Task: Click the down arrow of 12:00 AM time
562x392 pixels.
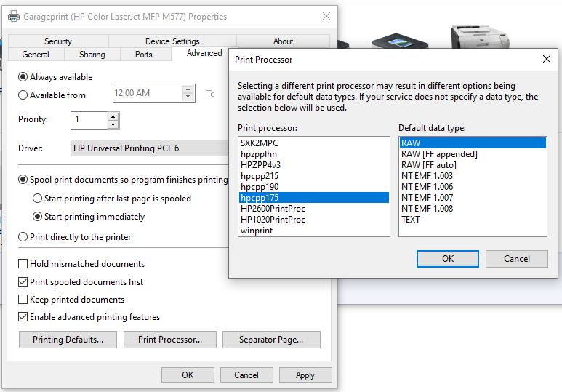Action: 188,97
